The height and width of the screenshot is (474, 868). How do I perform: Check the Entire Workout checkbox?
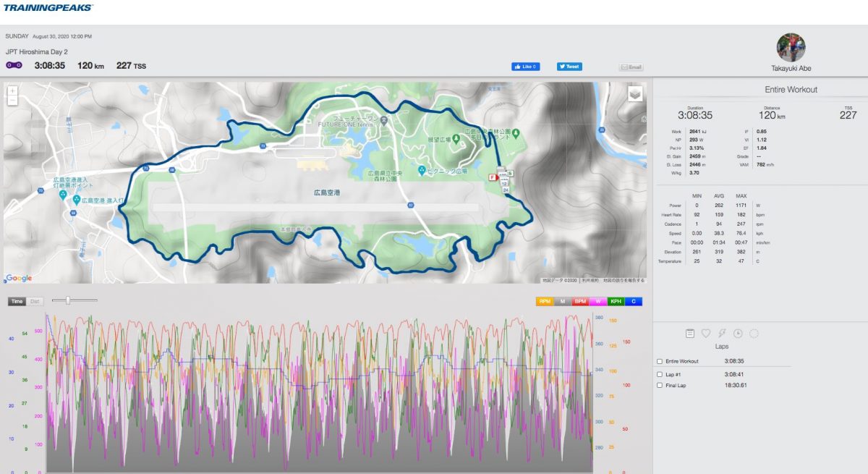pyautogui.click(x=660, y=361)
